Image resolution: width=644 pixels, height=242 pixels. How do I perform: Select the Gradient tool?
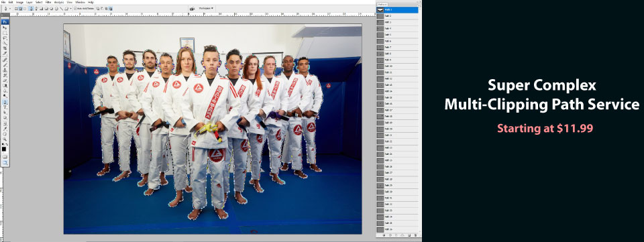tap(5, 86)
